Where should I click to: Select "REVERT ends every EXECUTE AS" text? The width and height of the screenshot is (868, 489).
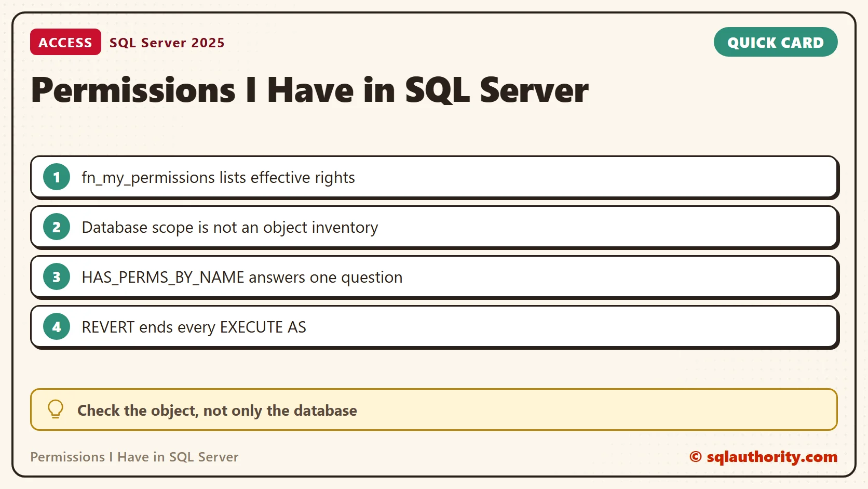(194, 327)
